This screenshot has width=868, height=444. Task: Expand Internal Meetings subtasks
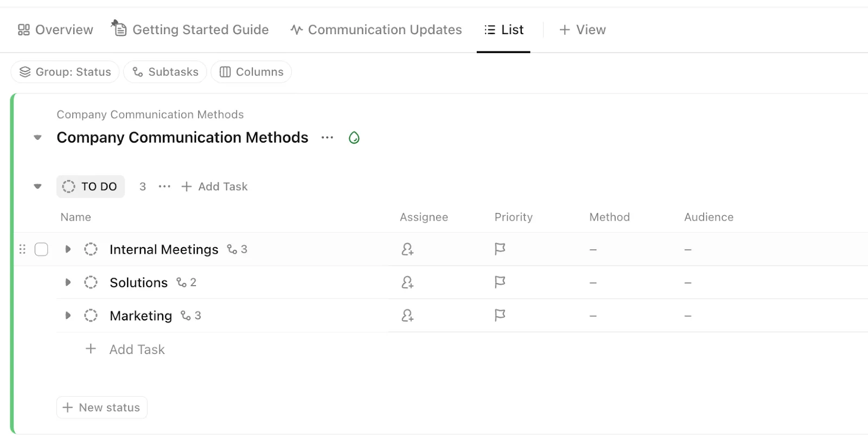68,249
